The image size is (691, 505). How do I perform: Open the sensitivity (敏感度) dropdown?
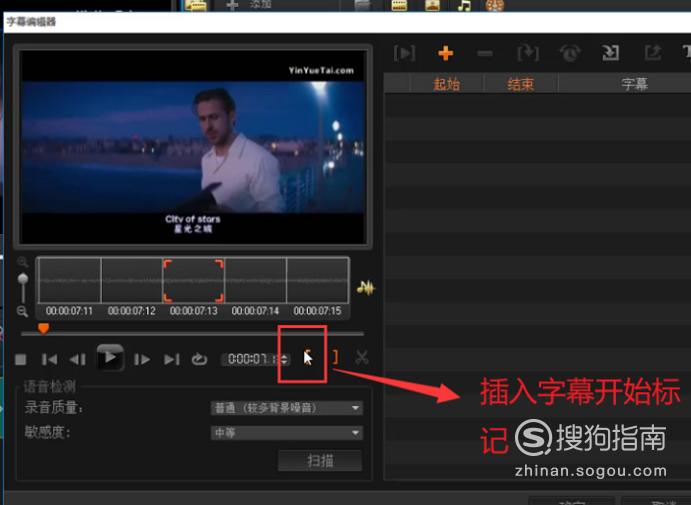287,433
